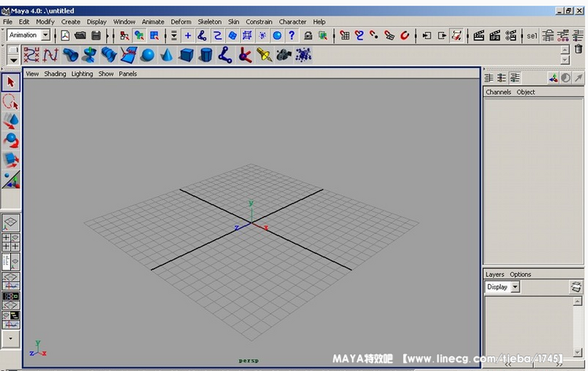
Task: Create a polygon sphere from shelf
Action: tap(147, 55)
